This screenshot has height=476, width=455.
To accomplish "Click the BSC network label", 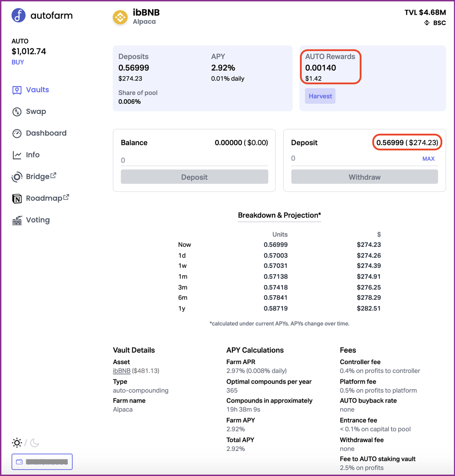I will coord(440,23).
